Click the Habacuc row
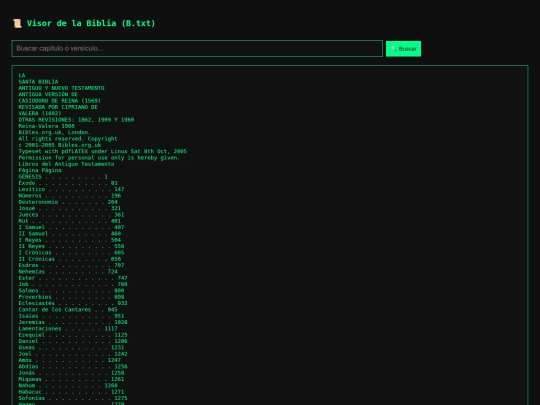Viewport: 540px width, 405px height. click(71, 392)
